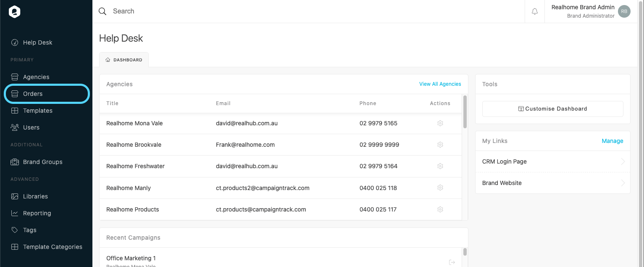Click phone number 02 9999 9999
This screenshot has height=267, width=644.
coord(379,145)
